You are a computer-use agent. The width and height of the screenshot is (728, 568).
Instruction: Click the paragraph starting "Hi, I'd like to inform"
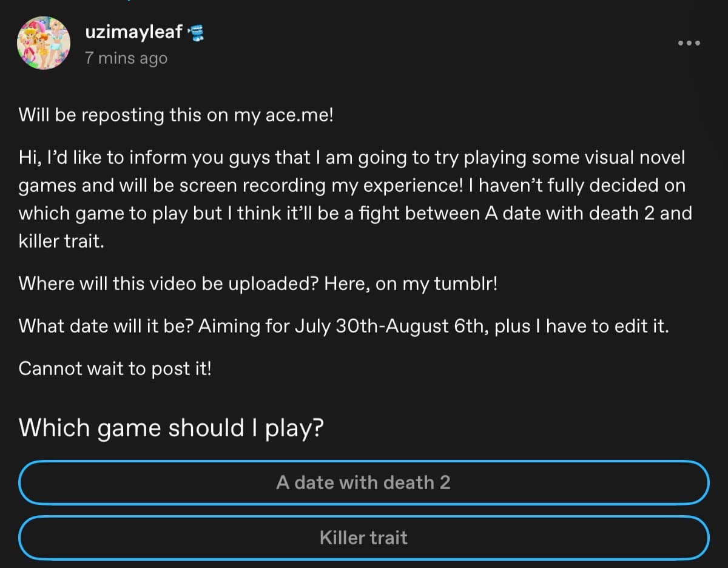pyautogui.click(x=356, y=199)
